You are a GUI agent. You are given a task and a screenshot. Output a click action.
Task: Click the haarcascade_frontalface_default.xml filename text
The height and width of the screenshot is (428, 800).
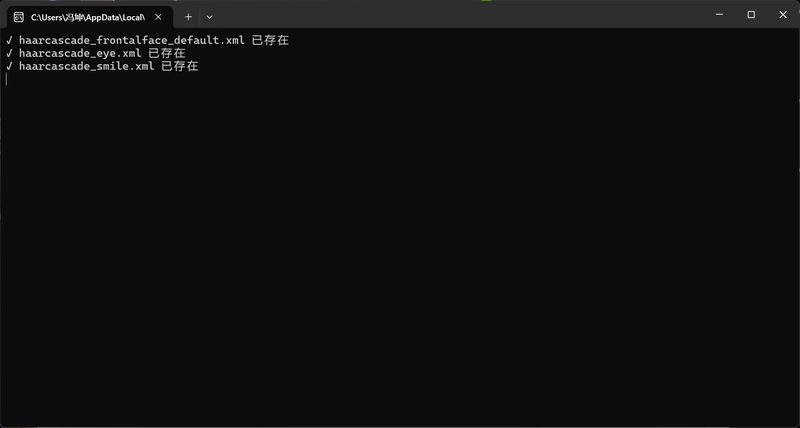tap(132, 40)
